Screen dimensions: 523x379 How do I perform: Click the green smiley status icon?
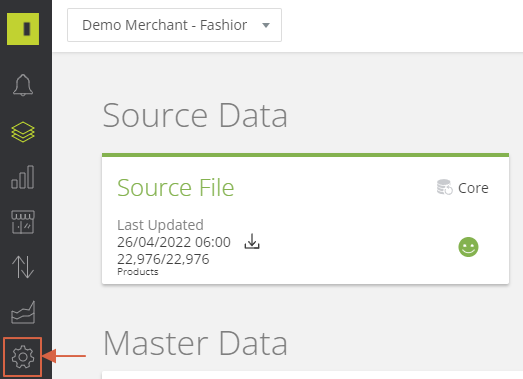coord(468,247)
